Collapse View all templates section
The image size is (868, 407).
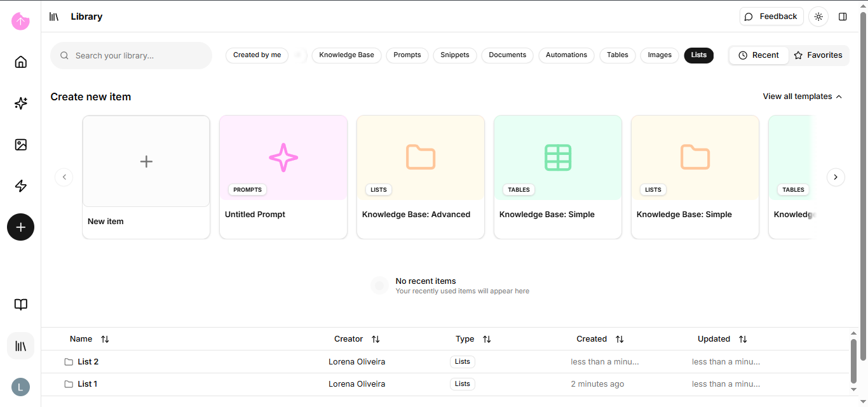click(x=803, y=97)
